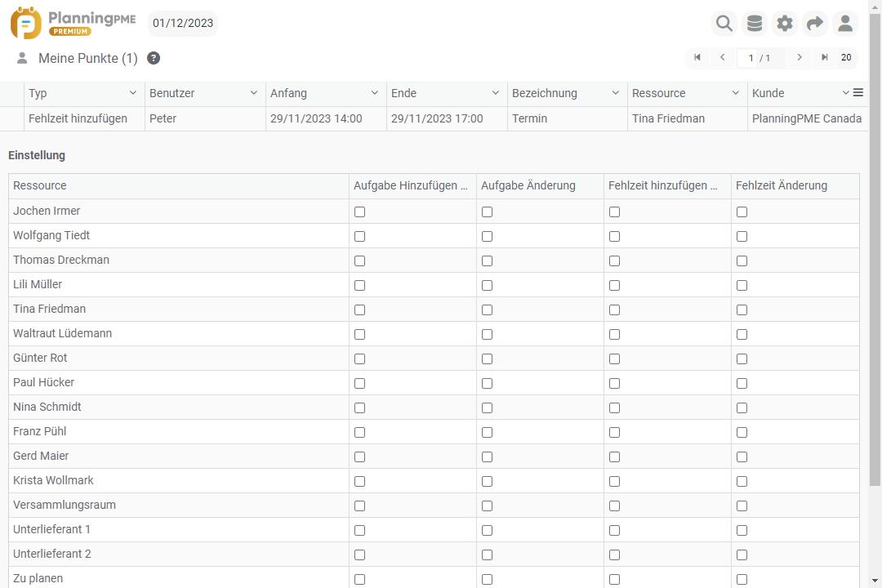882x588 pixels.
Task: Select the Fehlzeit hinzufügen row entry
Action: [x=78, y=118]
